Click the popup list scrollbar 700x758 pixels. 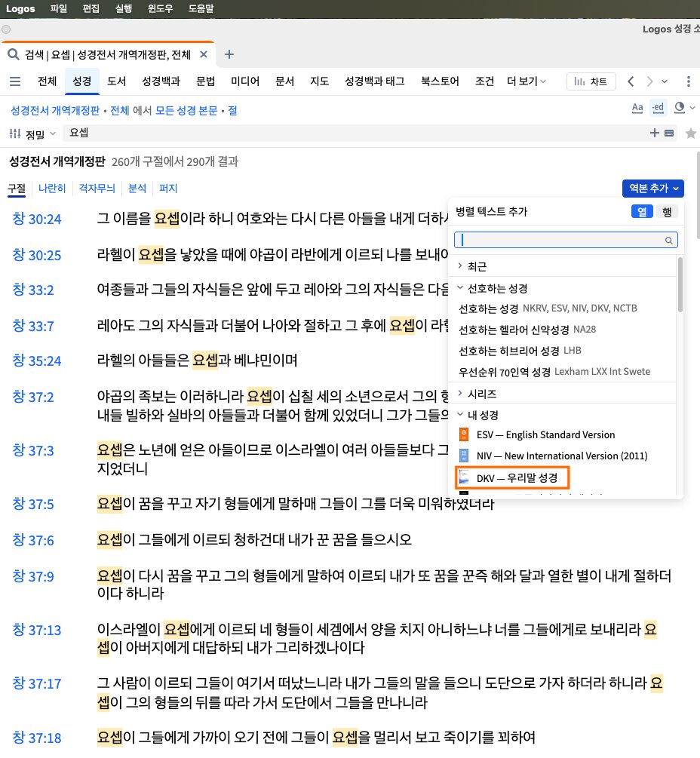click(x=680, y=285)
